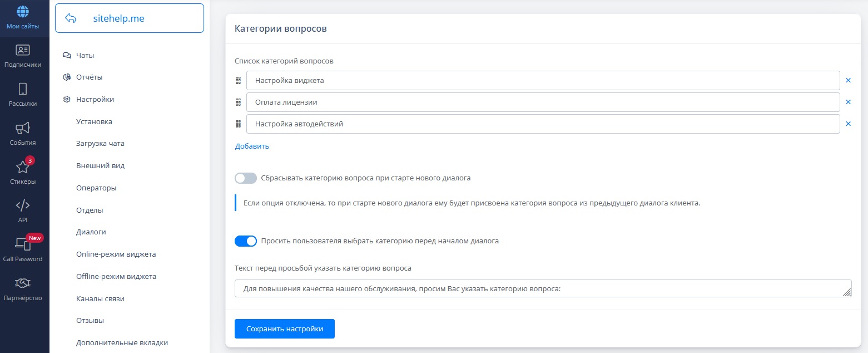868x353 pixels.
Task: Open События megaphone icon
Action: point(23,128)
